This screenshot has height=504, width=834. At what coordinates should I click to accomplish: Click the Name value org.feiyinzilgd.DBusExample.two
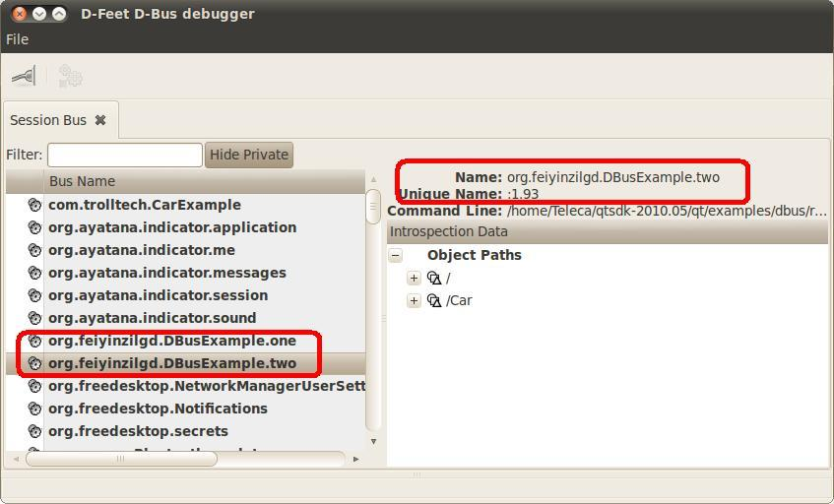613,177
